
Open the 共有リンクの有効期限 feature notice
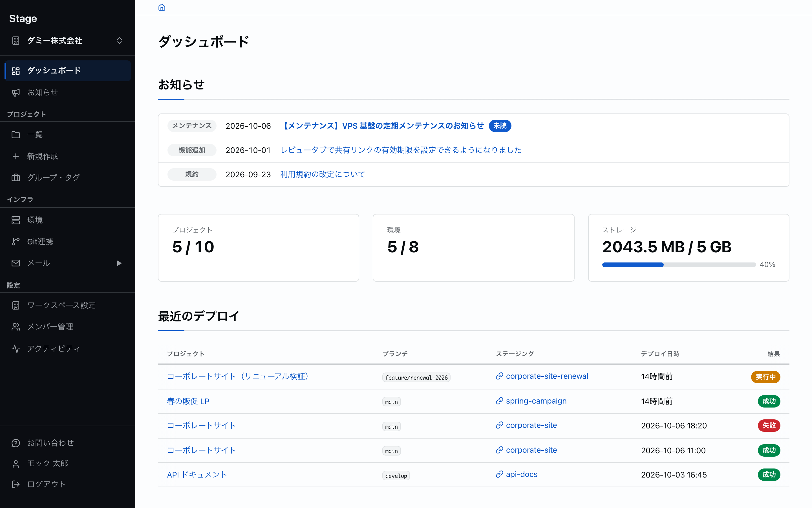(401, 150)
